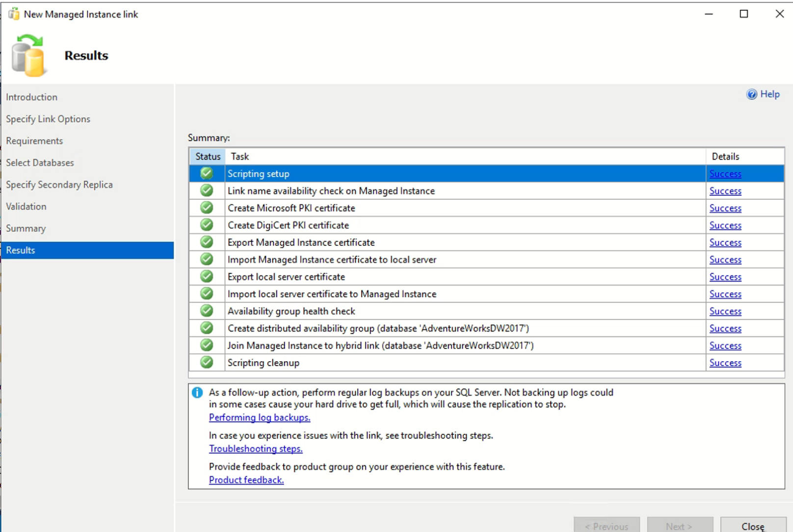793x532 pixels.
Task: Click status icon for Create Microsoft PKI certificate
Action: tap(207, 207)
